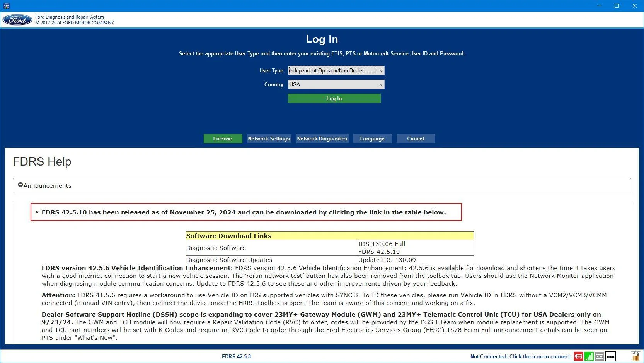Click the Cancel button

[416, 139]
